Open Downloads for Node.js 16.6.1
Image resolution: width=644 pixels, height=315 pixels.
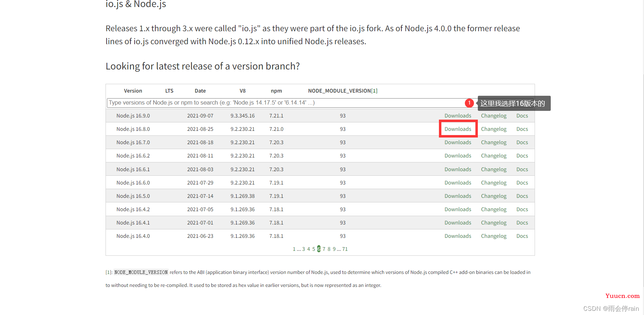[x=458, y=169]
